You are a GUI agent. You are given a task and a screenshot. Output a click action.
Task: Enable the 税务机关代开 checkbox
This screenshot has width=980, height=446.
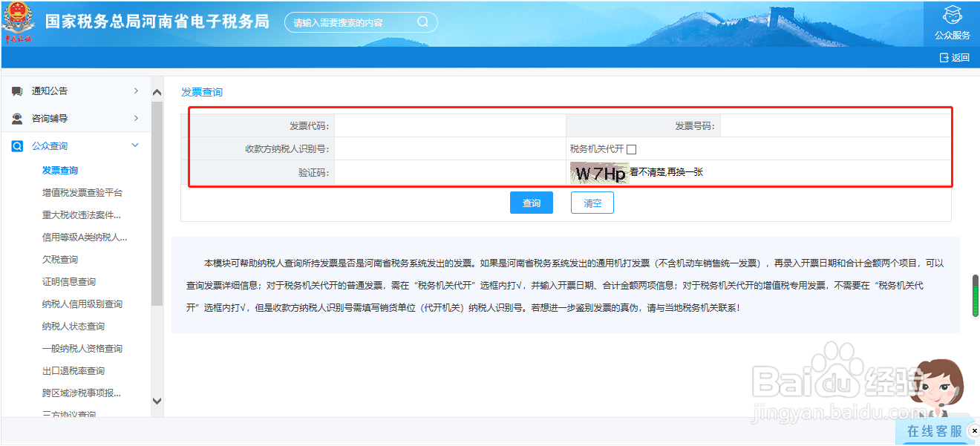pos(630,148)
